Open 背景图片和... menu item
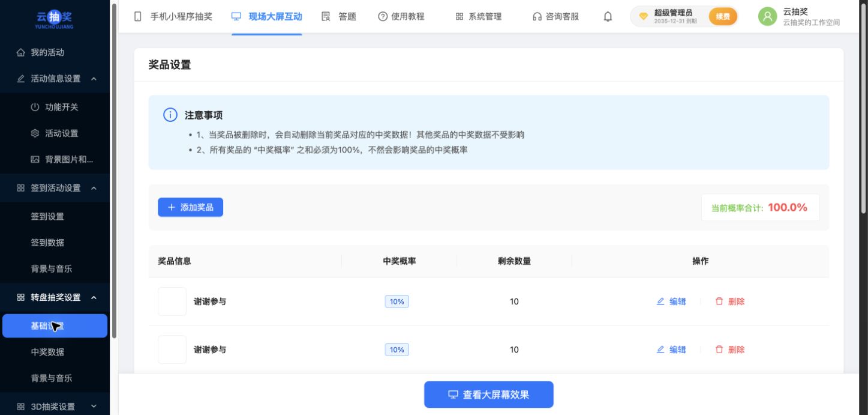 point(69,159)
